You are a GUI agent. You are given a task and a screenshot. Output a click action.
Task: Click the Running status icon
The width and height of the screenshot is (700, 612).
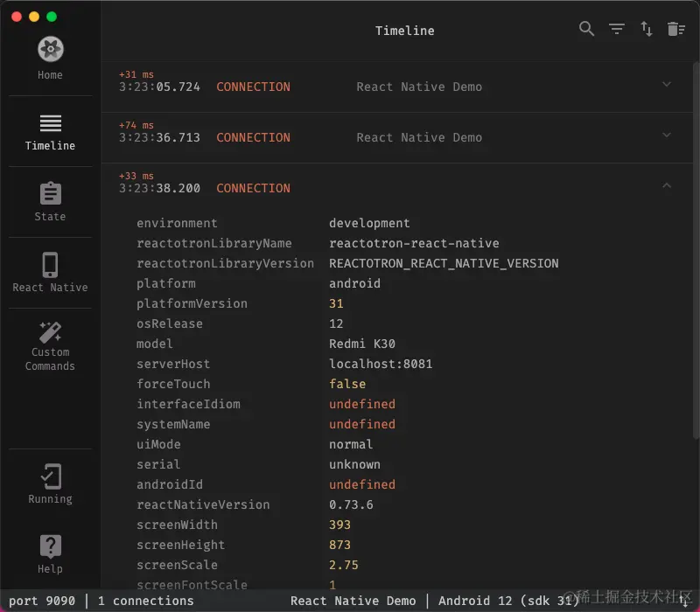(50, 483)
